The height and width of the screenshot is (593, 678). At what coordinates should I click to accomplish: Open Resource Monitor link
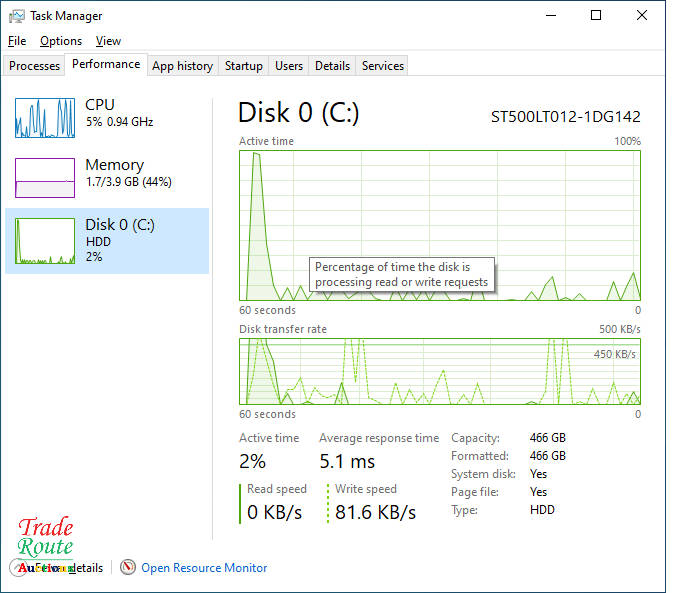pos(204,568)
